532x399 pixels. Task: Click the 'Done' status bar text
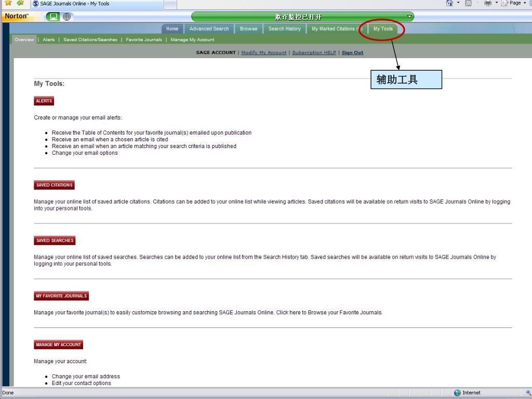8,393
